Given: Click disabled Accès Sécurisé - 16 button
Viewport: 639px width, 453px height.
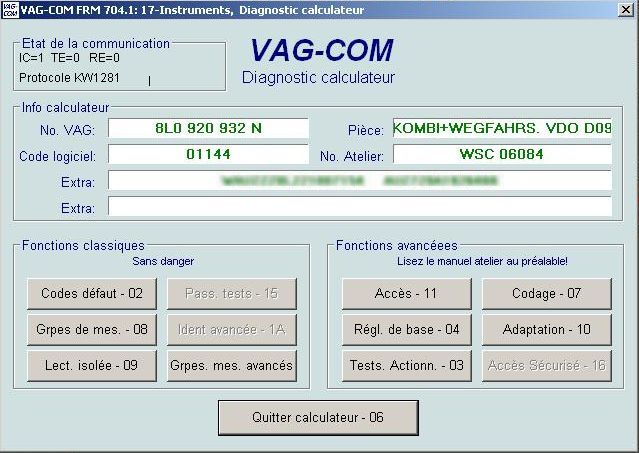Looking at the screenshot, I should tap(547, 365).
